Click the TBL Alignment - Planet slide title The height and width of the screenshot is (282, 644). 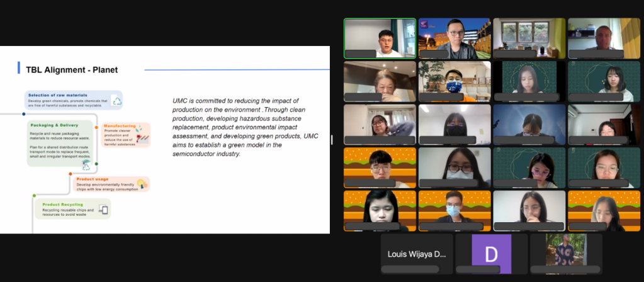[x=72, y=70]
